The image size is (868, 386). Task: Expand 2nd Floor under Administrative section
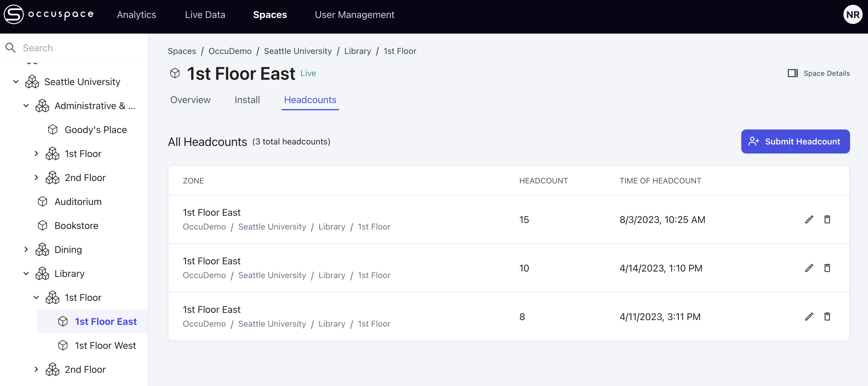[37, 178]
